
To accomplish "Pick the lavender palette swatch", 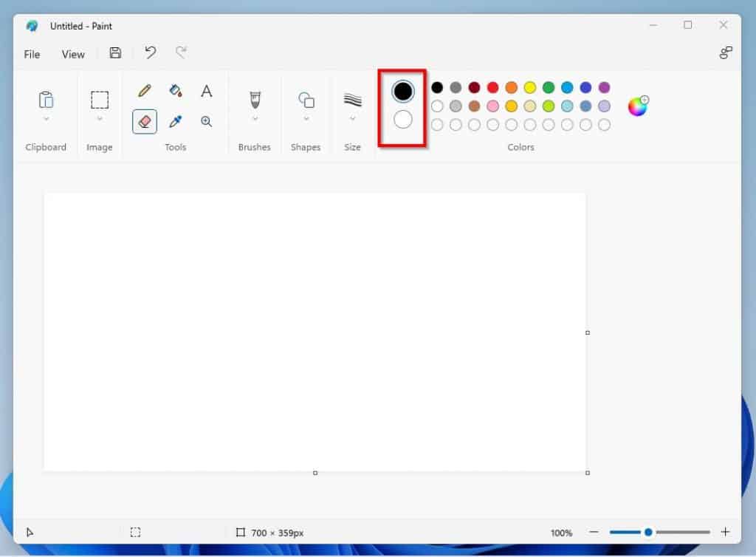I will tap(604, 106).
